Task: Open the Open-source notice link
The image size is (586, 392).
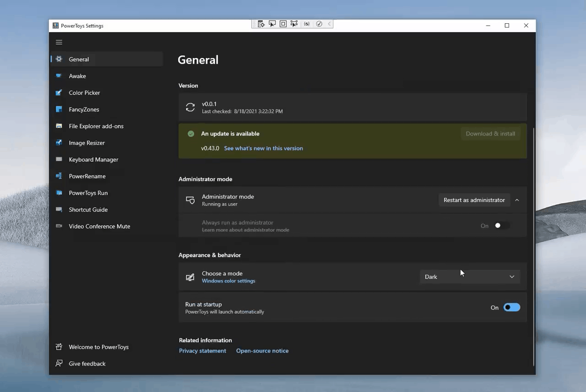Action: (262, 351)
